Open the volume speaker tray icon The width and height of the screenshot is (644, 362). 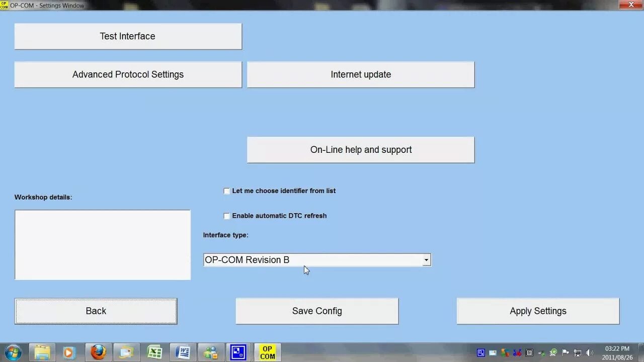click(590, 353)
